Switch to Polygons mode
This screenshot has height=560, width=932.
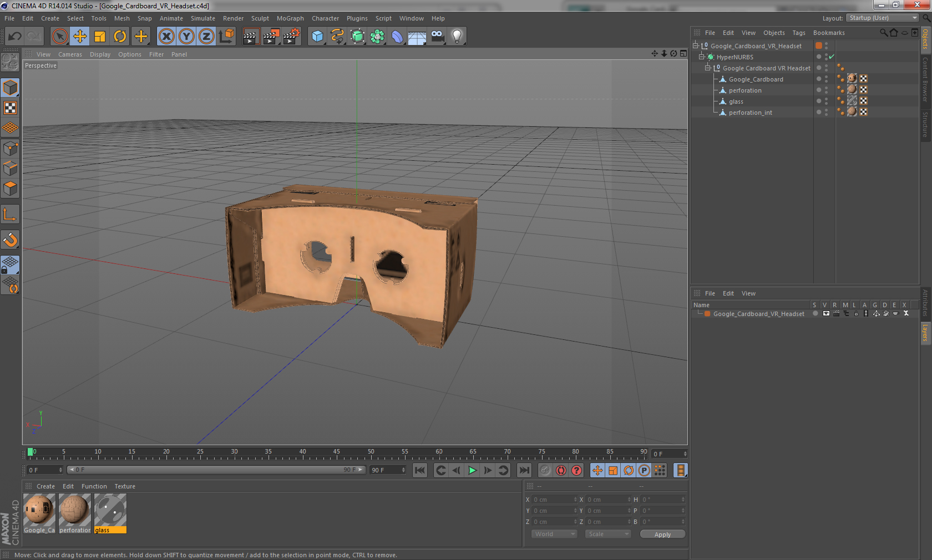point(10,189)
